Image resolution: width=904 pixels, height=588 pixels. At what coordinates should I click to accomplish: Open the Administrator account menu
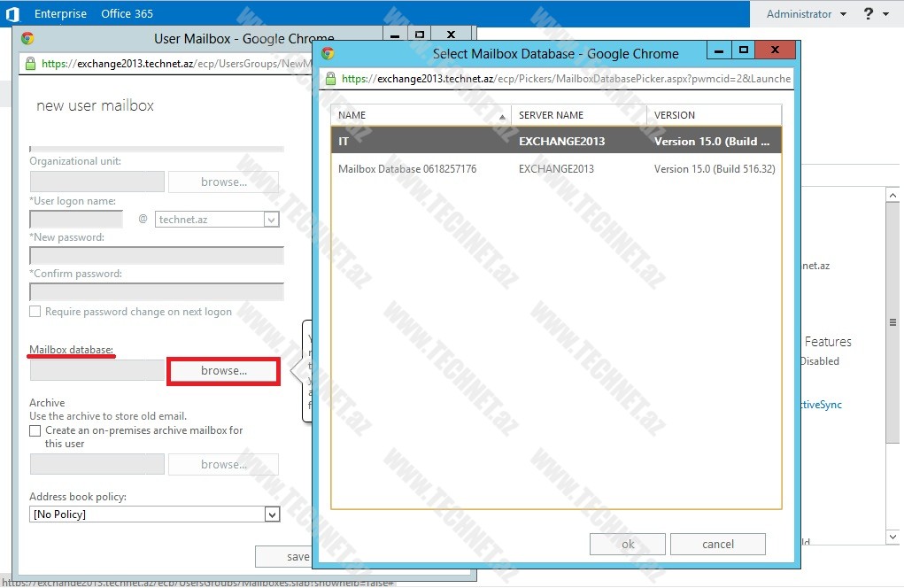pos(806,14)
